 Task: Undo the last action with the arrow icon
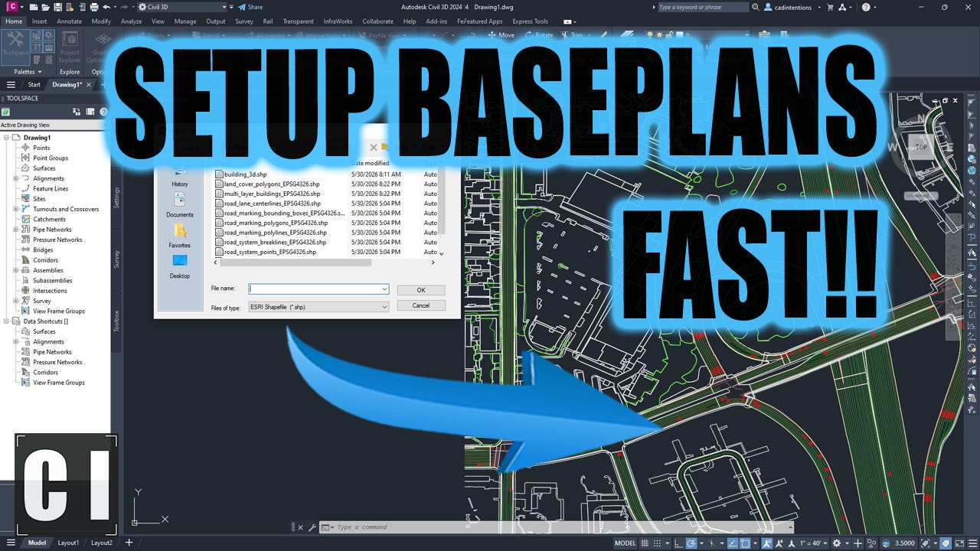tap(106, 7)
